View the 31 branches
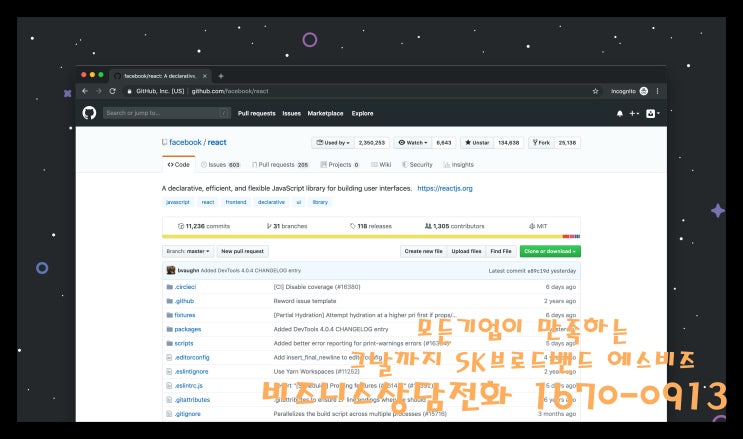 (287, 226)
